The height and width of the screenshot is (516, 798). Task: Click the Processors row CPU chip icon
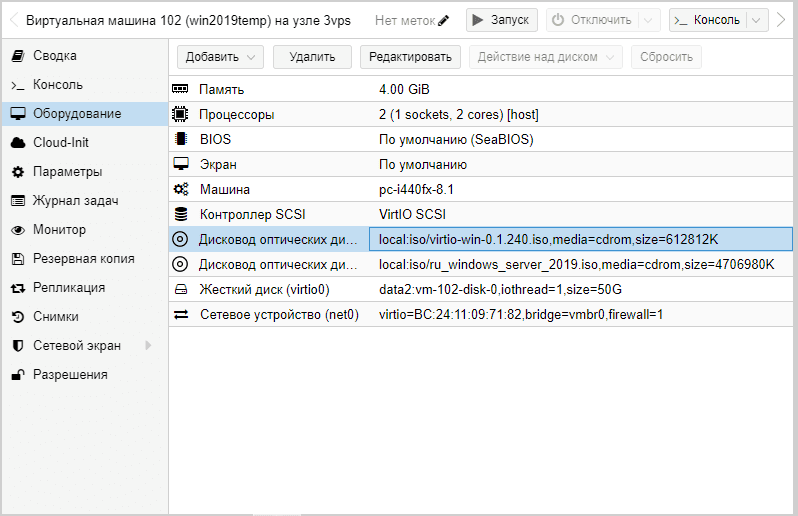click(x=180, y=114)
